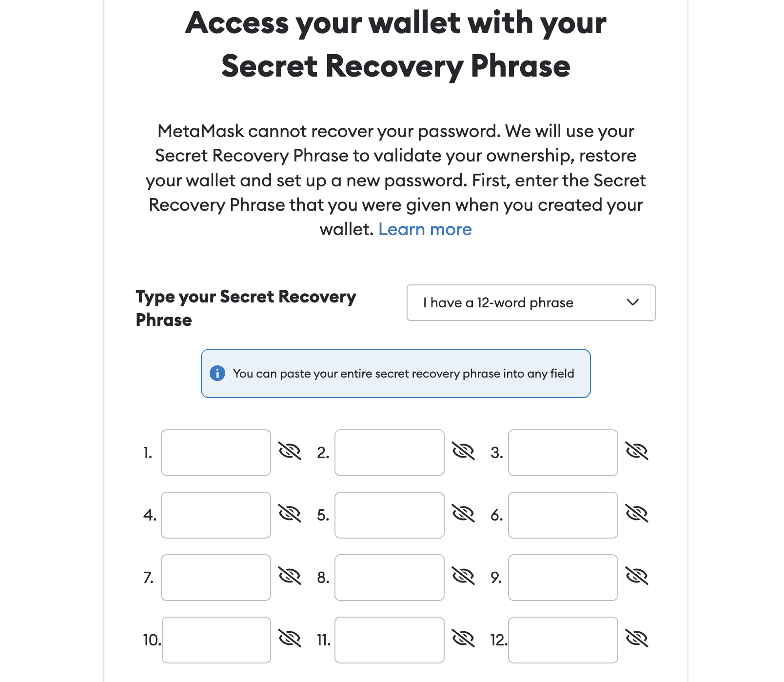Reveal word 9 using the eye icon
The image size is (784, 682).
[637, 576]
